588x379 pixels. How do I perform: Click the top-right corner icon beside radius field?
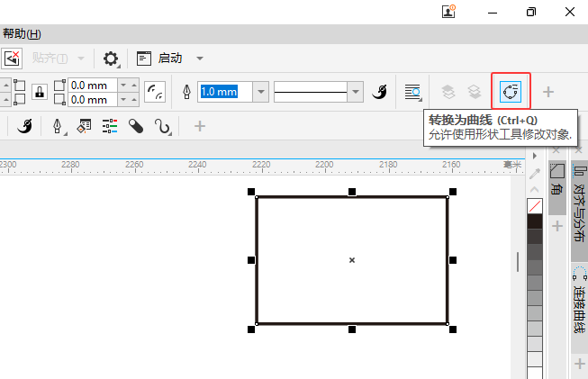click(x=59, y=86)
